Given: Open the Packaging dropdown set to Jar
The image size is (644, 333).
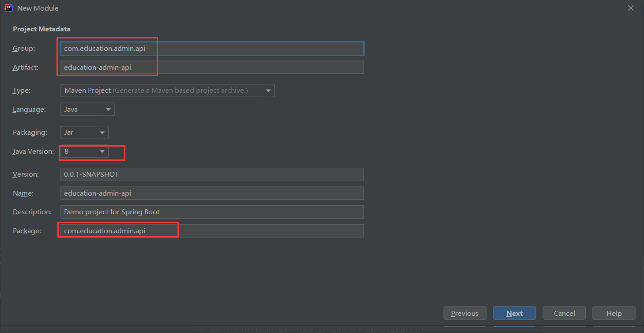Looking at the screenshot, I should click(x=84, y=132).
